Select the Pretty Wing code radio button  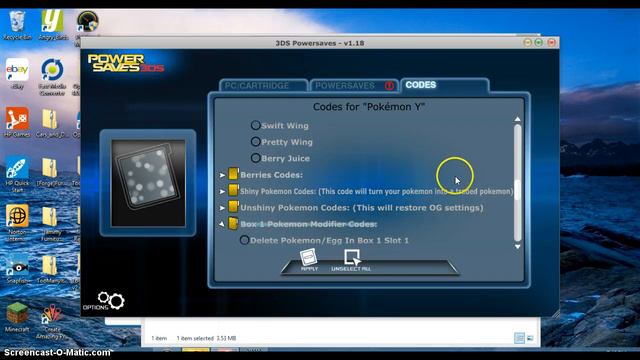(x=256, y=141)
